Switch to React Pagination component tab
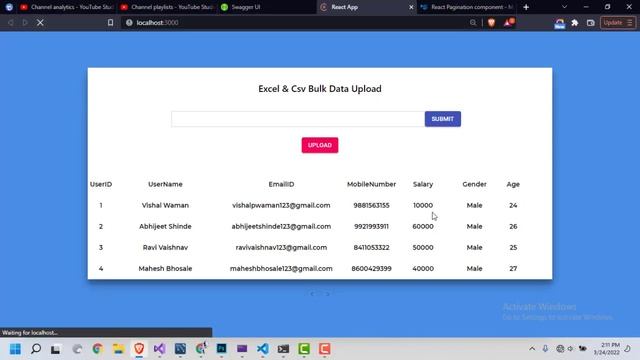640x360 pixels. point(467,7)
